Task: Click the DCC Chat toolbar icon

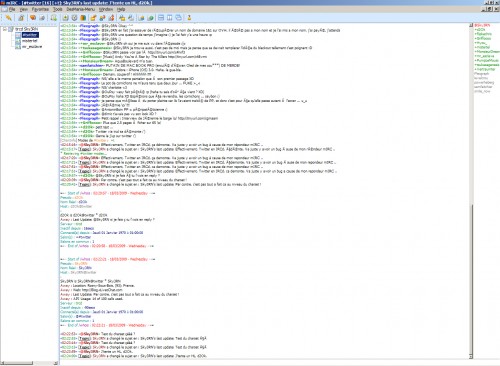Action: [103, 18]
